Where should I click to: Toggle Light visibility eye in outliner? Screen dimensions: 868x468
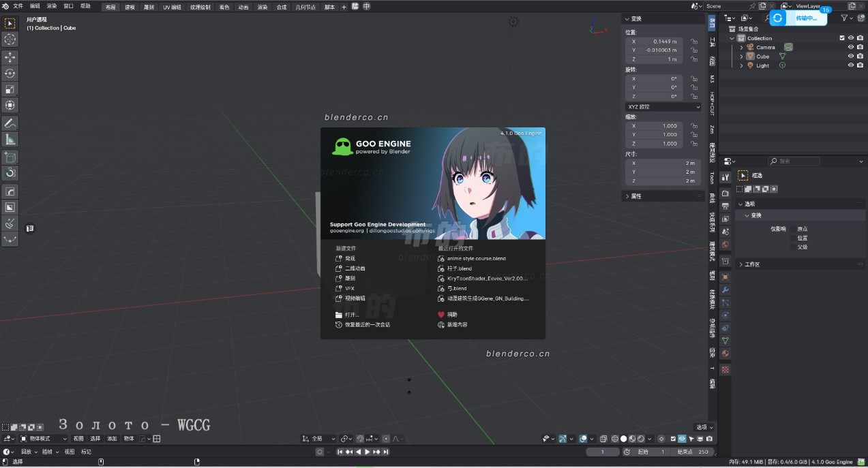(x=851, y=65)
